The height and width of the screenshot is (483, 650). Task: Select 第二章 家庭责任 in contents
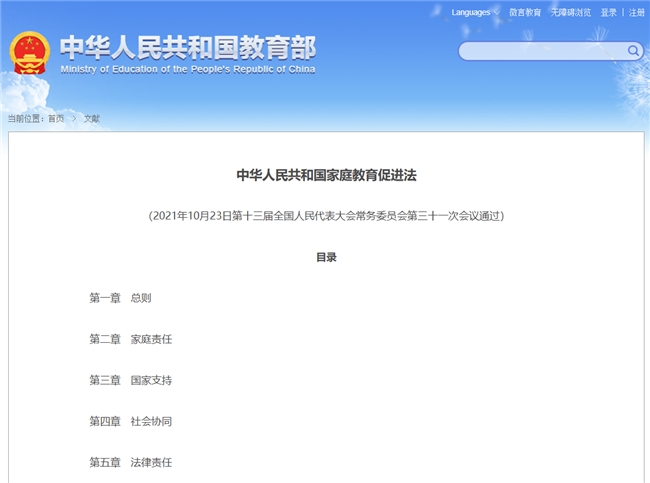tap(130, 339)
